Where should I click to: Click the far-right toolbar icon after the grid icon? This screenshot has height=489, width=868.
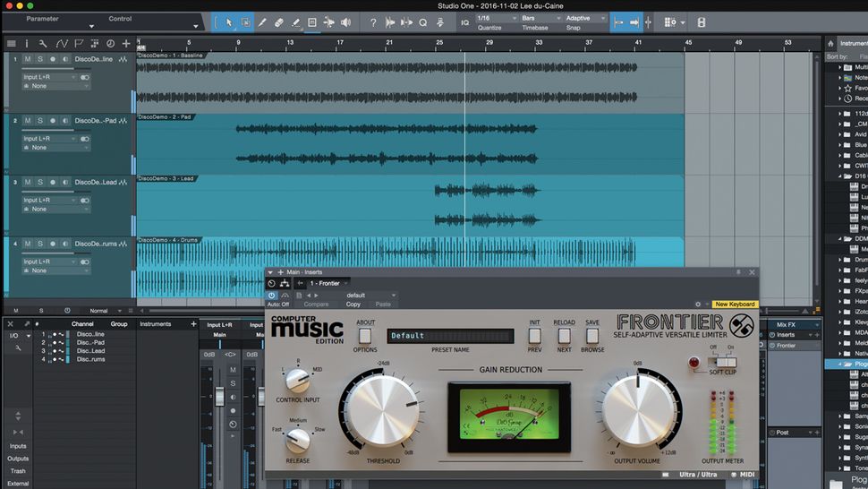pos(702,22)
